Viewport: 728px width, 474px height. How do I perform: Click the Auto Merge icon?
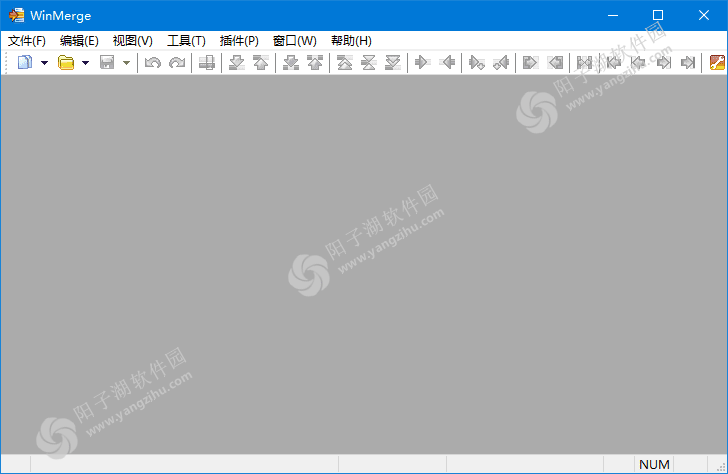pos(585,62)
